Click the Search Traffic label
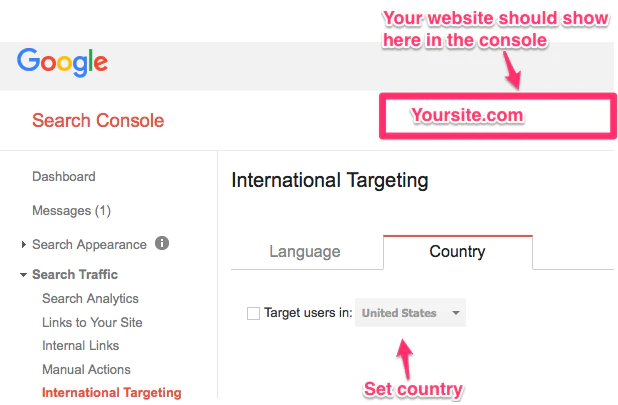The image size is (618, 405). click(75, 275)
